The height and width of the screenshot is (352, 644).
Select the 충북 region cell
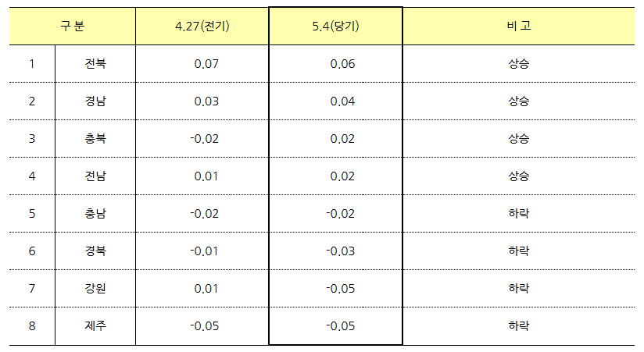coord(95,139)
